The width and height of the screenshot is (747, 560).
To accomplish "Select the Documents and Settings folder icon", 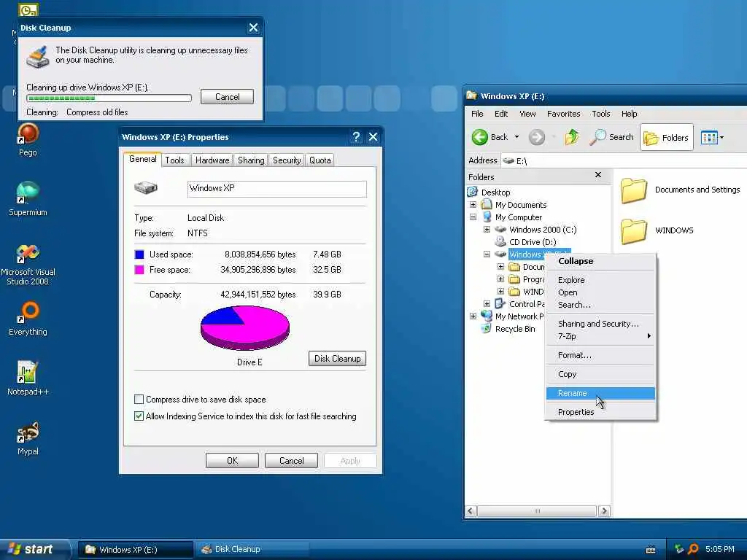I will tap(634, 190).
